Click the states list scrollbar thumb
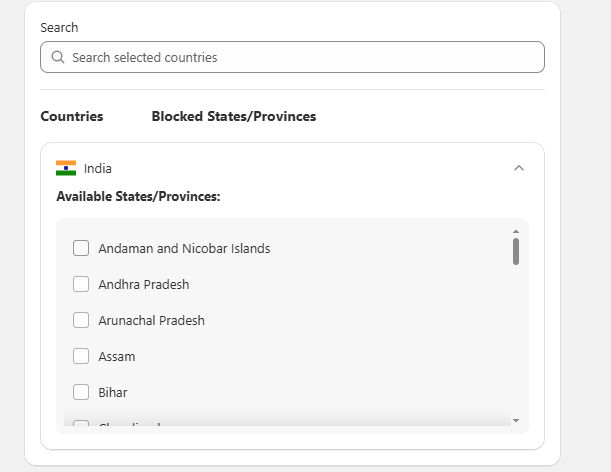611x472 pixels. pyautogui.click(x=516, y=251)
